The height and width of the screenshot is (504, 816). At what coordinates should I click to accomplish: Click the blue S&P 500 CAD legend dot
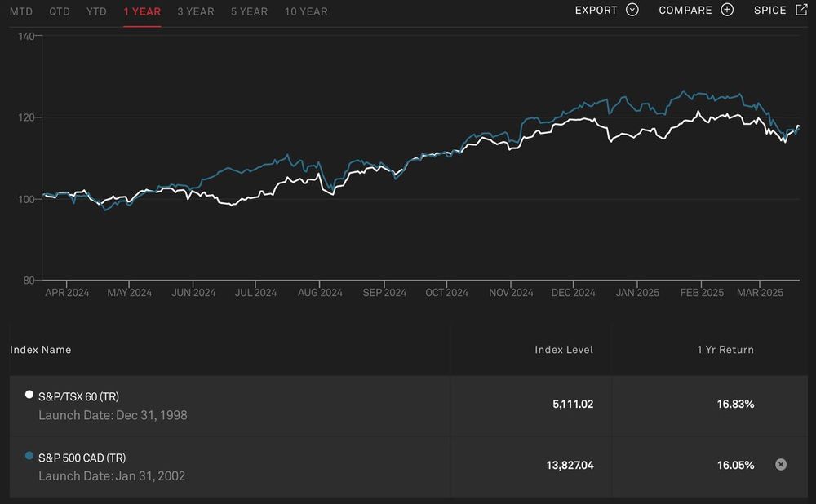30,456
